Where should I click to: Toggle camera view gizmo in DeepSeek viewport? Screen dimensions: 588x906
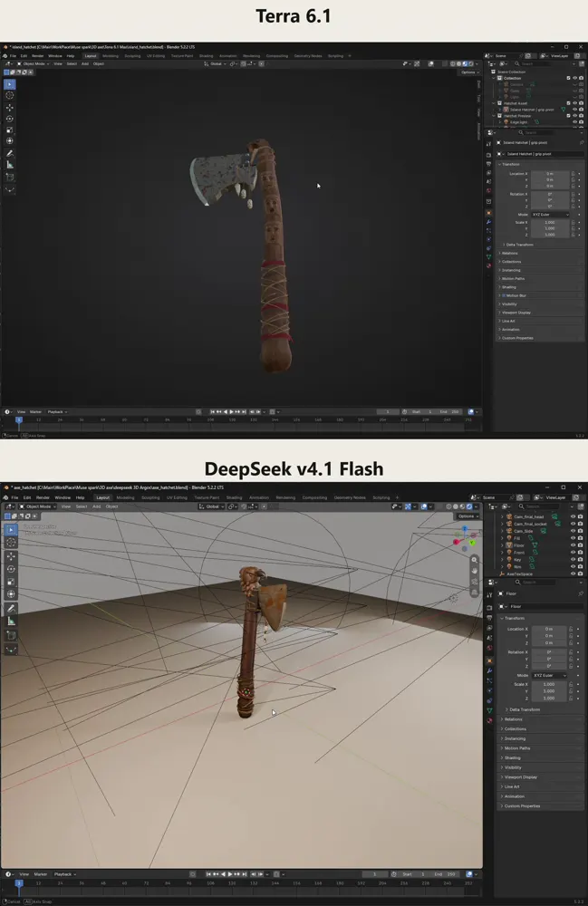point(474,582)
